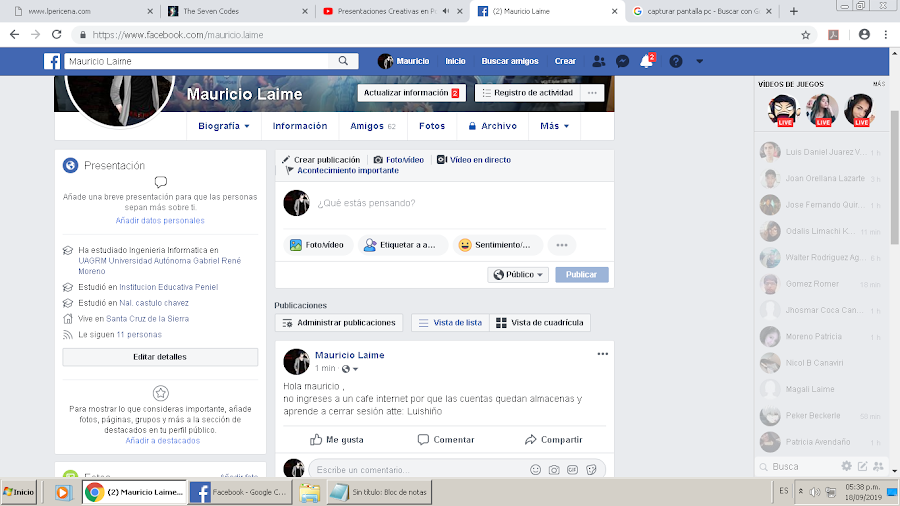The width and height of the screenshot is (900, 506).
Task: Open the Archivo tab
Action: pos(492,126)
